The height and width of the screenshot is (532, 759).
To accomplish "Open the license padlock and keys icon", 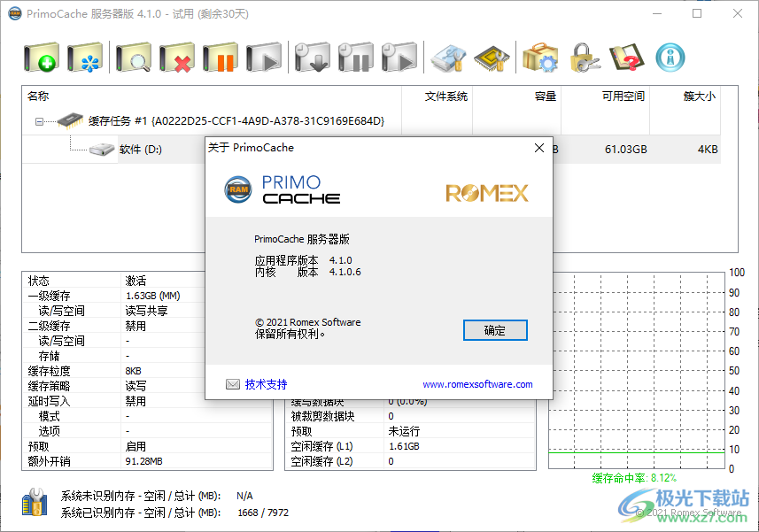I will coord(585,58).
